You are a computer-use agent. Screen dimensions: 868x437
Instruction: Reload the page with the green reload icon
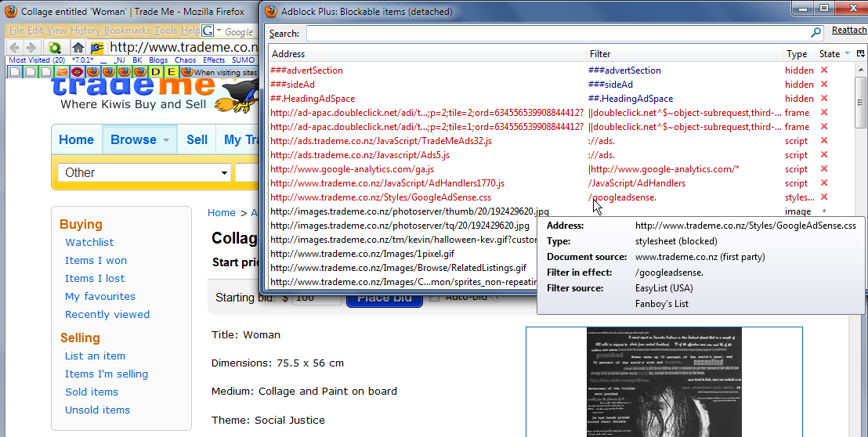click(x=55, y=48)
